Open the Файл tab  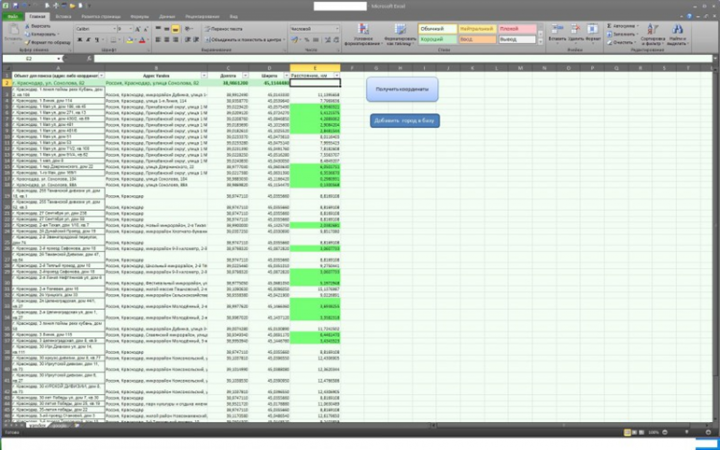(x=12, y=17)
